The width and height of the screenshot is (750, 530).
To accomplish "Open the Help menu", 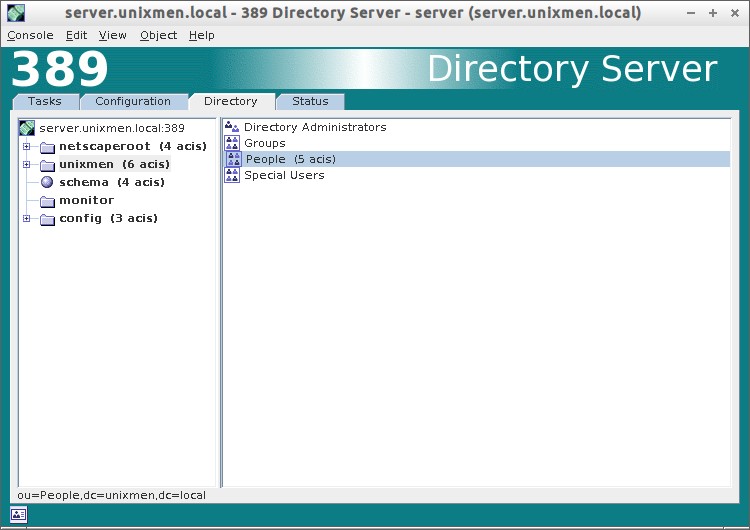I will [201, 35].
